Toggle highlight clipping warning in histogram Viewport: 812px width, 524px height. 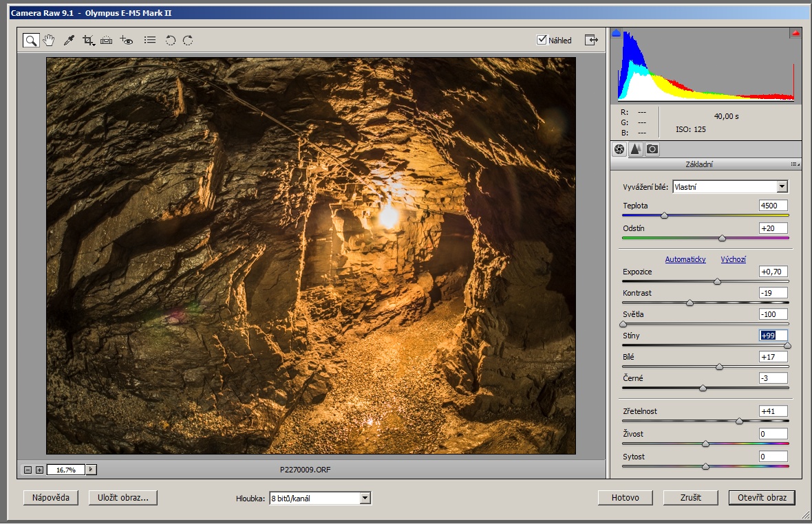[x=795, y=33]
